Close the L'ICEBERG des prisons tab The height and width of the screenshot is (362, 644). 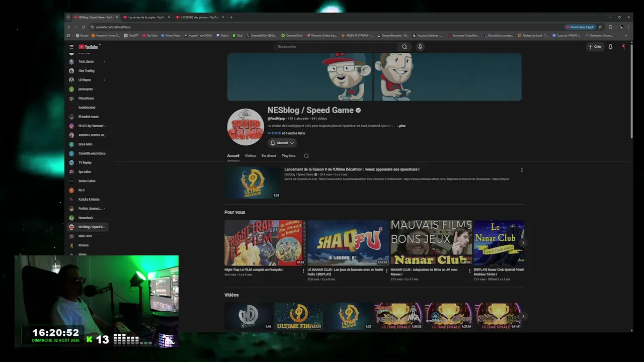[223, 17]
